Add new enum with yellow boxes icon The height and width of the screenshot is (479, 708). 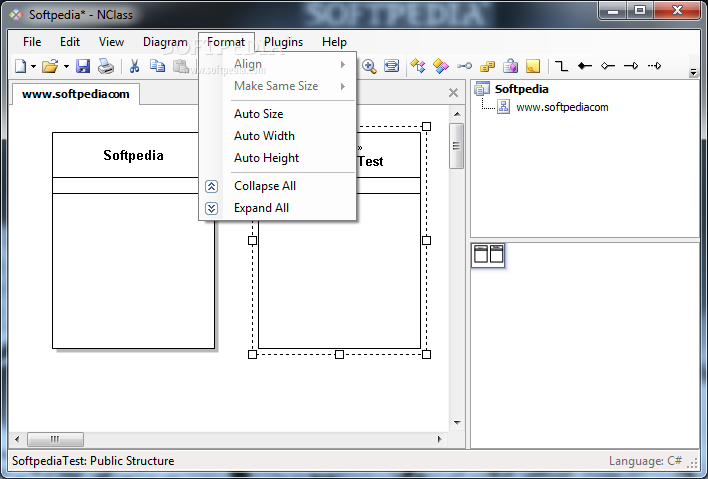487,67
